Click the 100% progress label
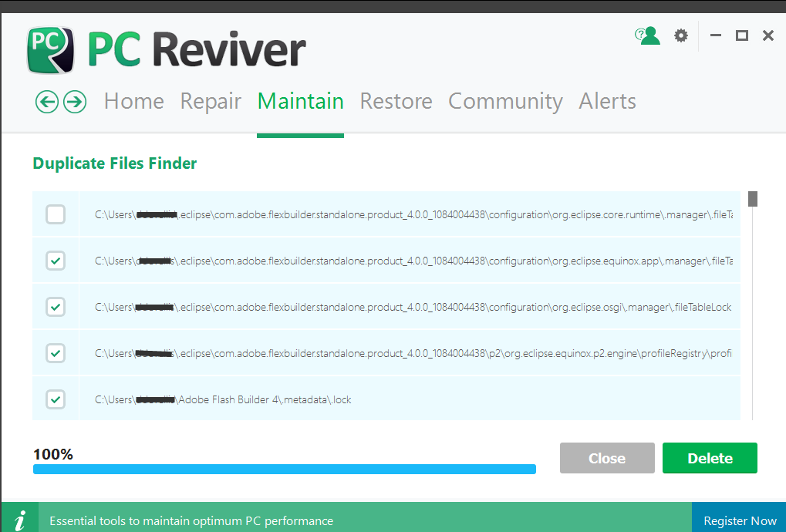Screen dimensions: 786x532 pos(53,454)
